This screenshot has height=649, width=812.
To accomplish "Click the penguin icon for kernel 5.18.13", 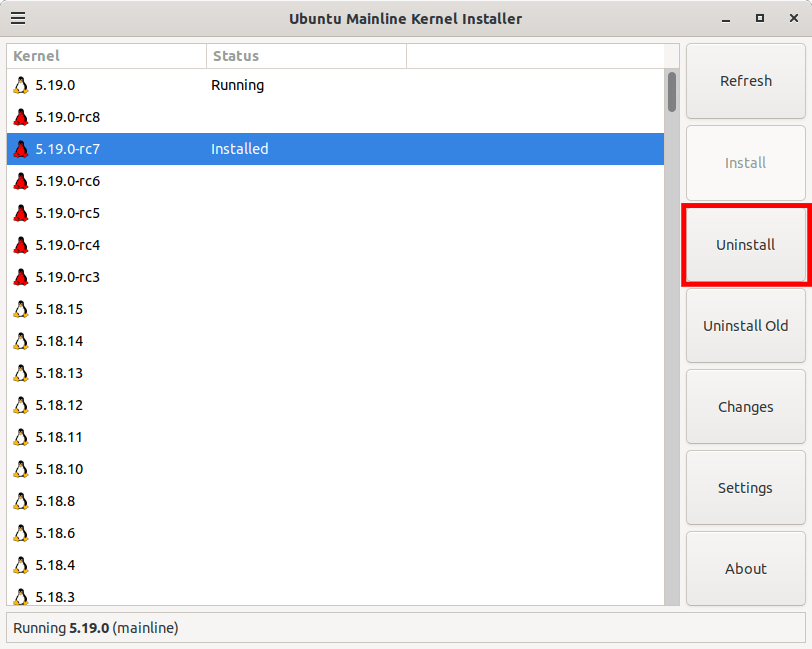I will pos(21,373).
